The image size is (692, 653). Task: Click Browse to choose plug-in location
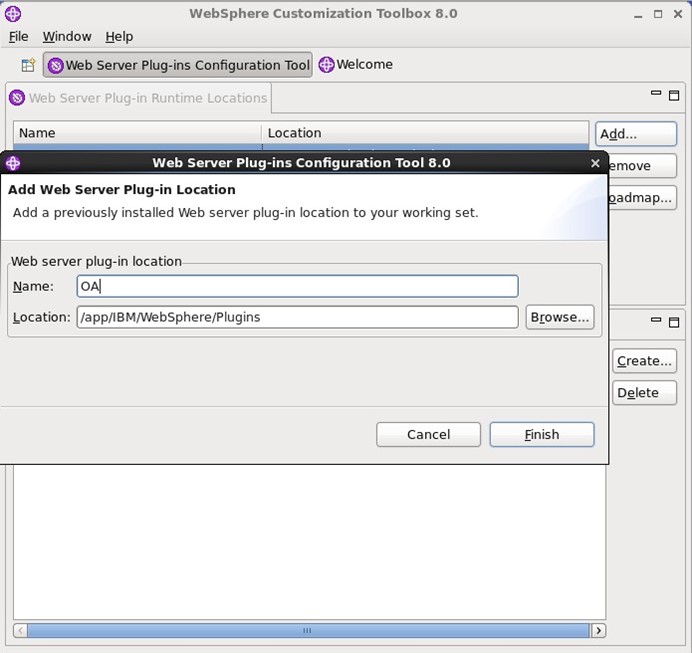click(x=560, y=317)
